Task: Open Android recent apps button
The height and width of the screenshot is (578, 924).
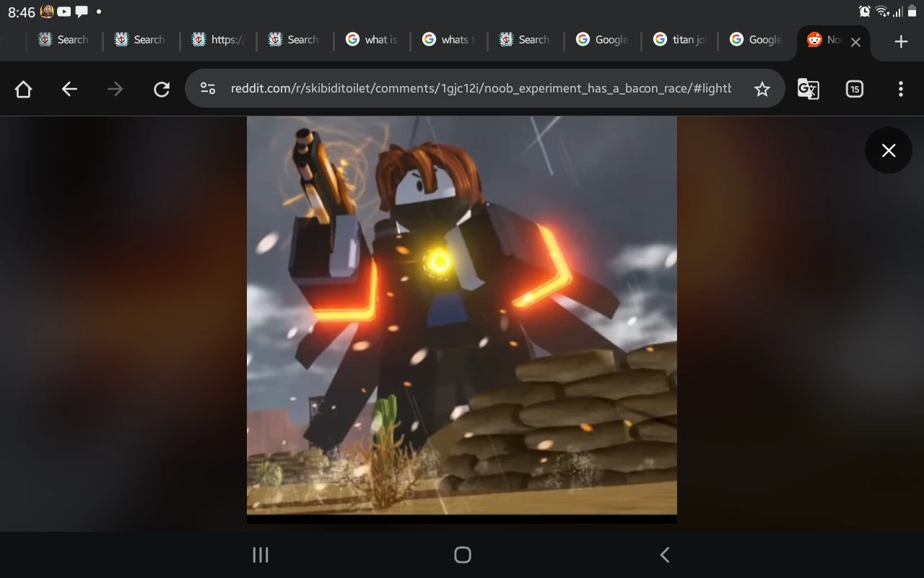Action: 261,555
